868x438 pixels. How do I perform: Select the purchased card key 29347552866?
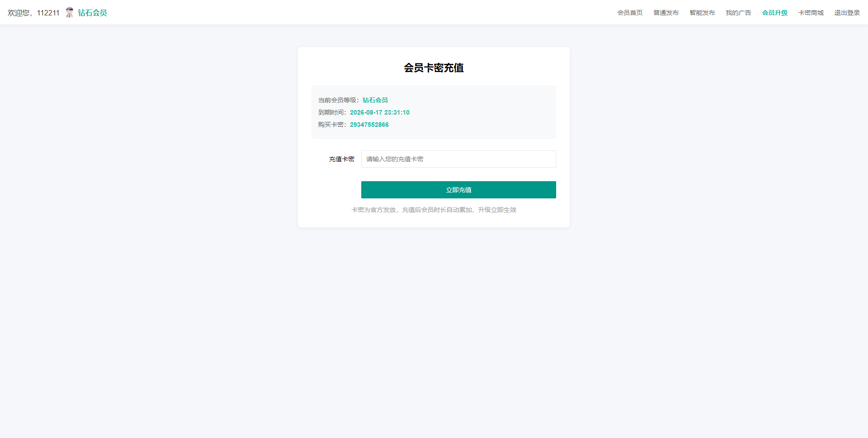pyautogui.click(x=369, y=125)
